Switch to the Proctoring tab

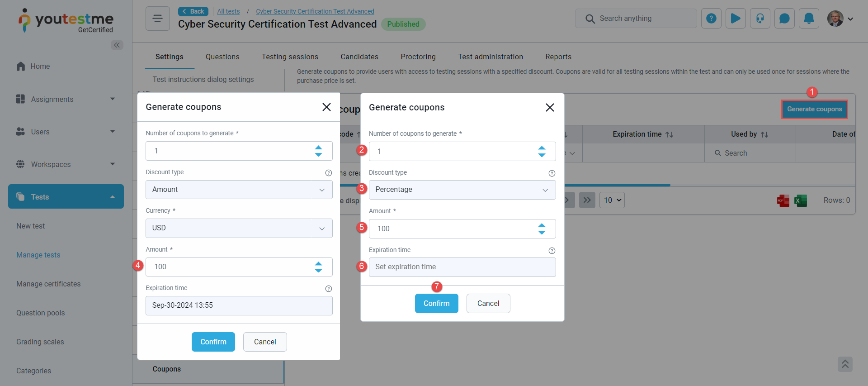(418, 57)
